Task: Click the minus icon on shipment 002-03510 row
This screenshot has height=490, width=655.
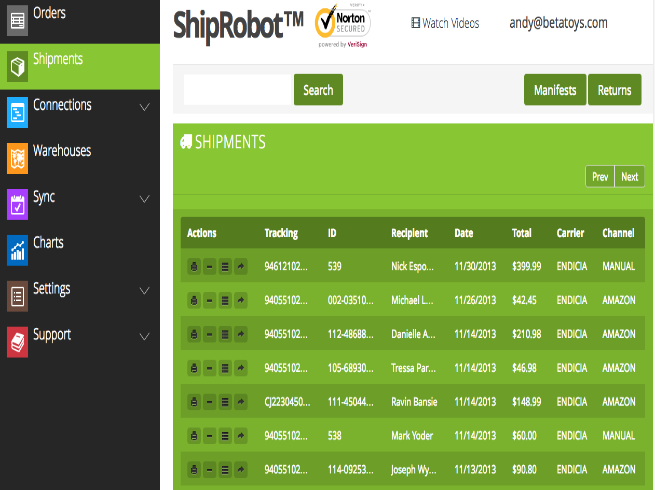Action: point(209,300)
